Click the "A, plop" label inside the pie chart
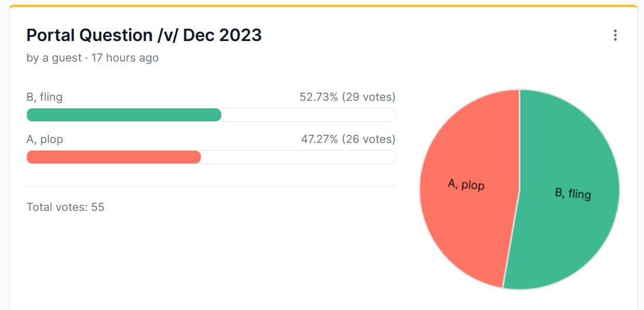The width and height of the screenshot is (644, 310). [466, 185]
